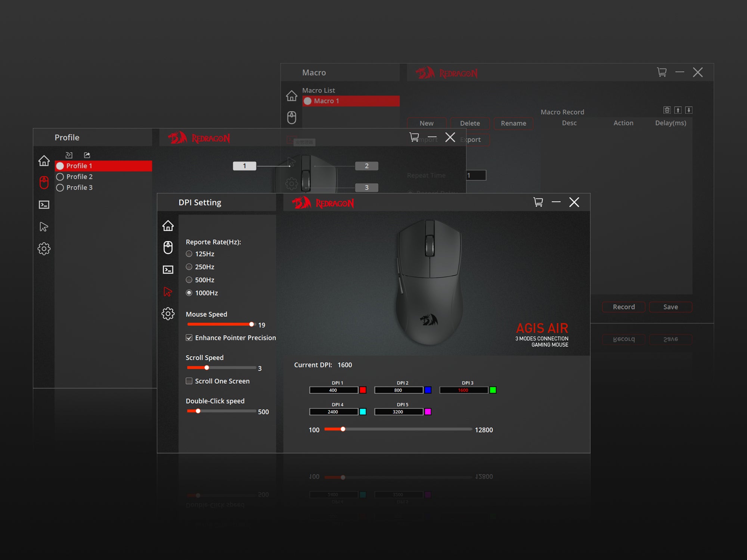Open macro terminal icon in DPI Setting sidebar
747x560 pixels.
[x=168, y=270]
